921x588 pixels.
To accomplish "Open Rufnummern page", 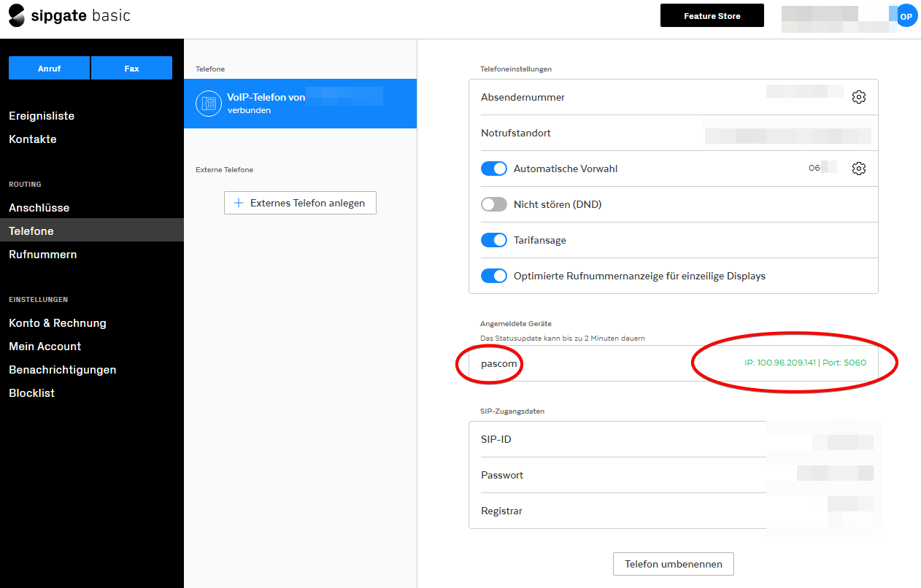I will (43, 255).
